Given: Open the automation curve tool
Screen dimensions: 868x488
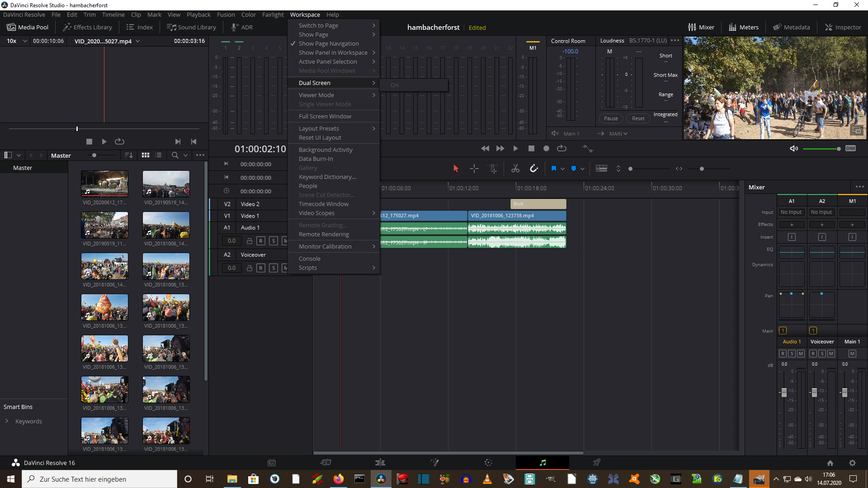Looking at the screenshot, I should (587, 148).
